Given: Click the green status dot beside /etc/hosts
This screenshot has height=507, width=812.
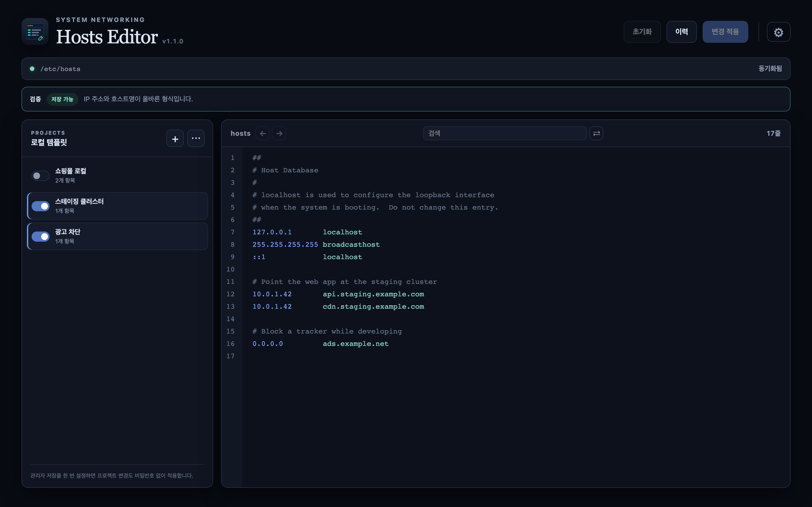Looking at the screenshot, I should pyautogui.click(x=32, y=69).
